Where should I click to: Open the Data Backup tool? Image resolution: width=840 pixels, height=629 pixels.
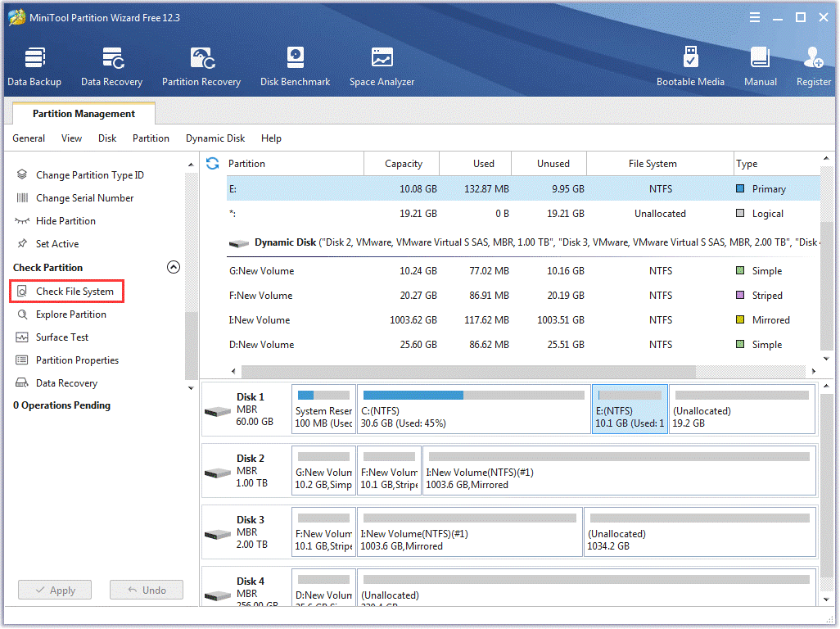click(x=34, y=67)
